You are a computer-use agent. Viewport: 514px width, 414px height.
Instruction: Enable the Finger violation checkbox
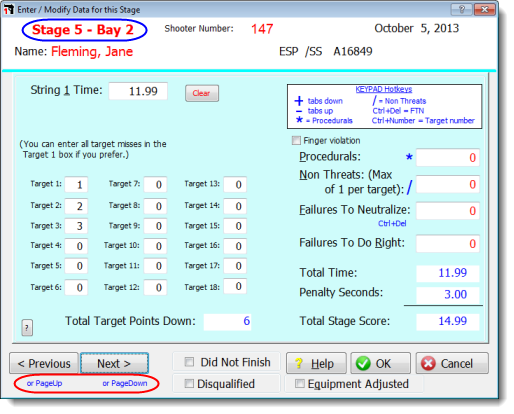point(296,140)
